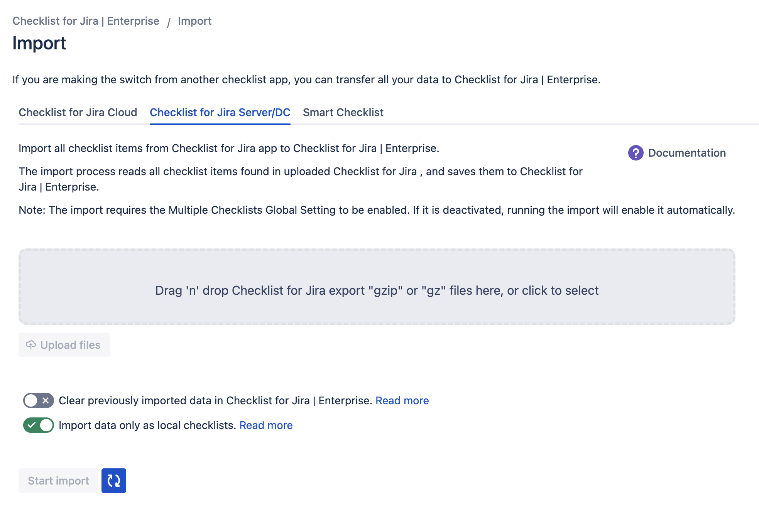
Task: Click the blue refresh icon button
Action: 113,481
